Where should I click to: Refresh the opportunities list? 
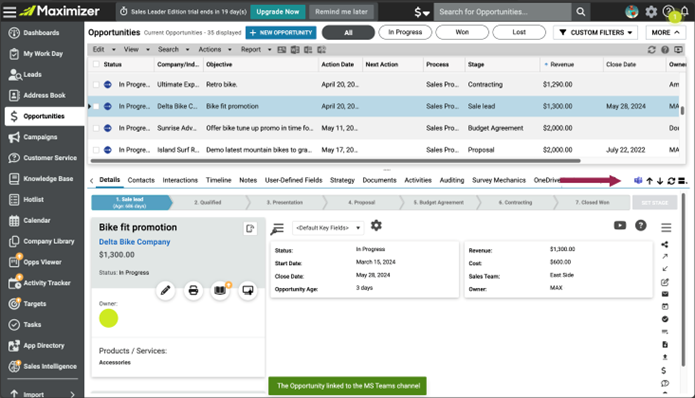click(x=651, y=50)
